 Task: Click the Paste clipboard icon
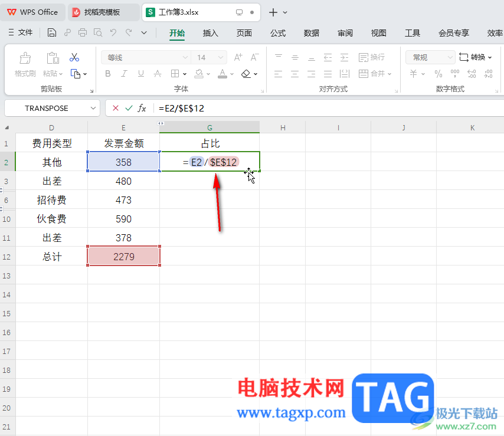[x=53, y=58]
